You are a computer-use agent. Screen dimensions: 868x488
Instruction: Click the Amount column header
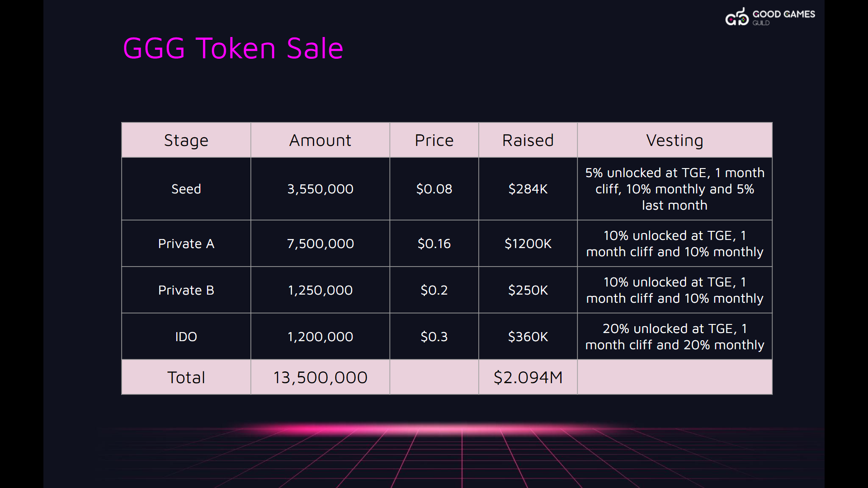coord(320,140)
